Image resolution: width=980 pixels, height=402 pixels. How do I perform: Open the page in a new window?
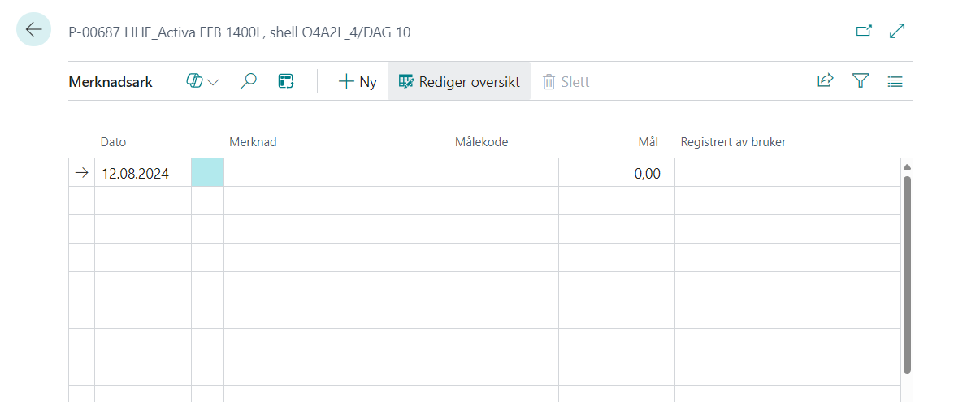click(864, 32)
